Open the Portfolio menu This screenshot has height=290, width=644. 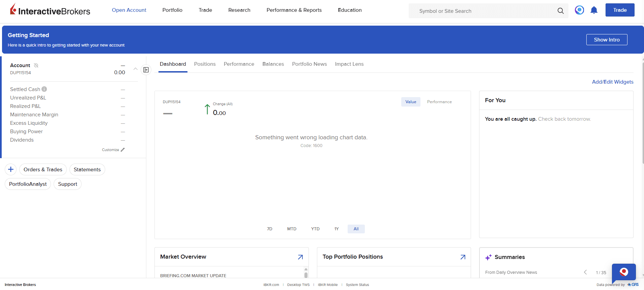click(172, 10)
